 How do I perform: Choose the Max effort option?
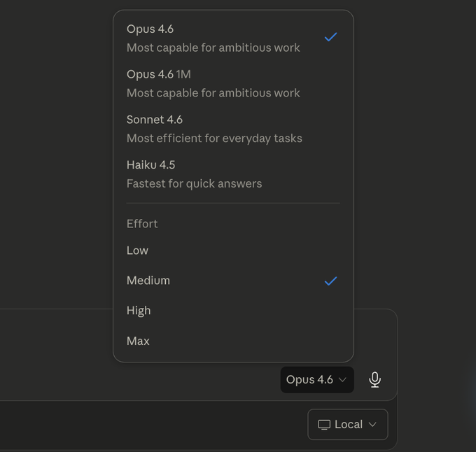139,341
